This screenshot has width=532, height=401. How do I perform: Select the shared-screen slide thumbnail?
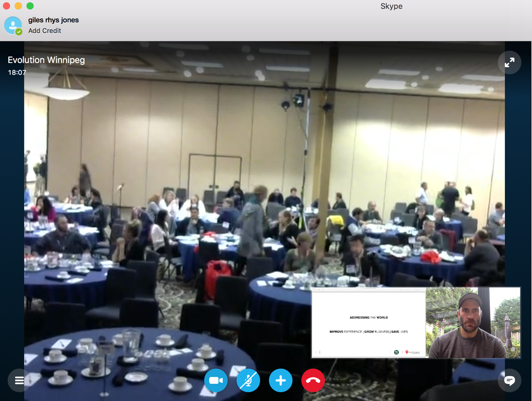pos(368,323)
